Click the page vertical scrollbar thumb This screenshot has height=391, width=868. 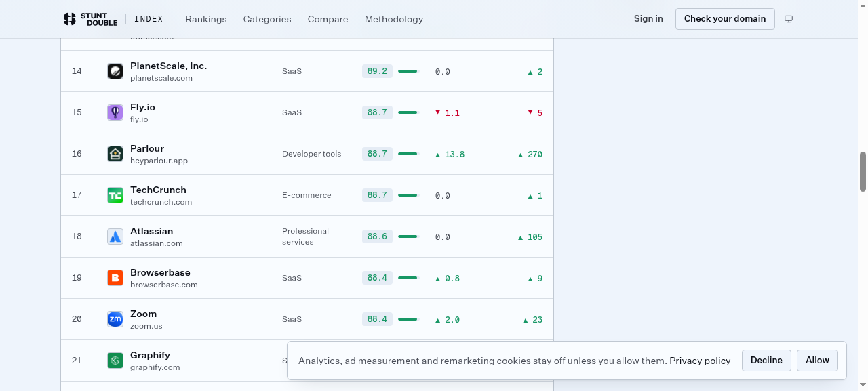tap(863, 171)
